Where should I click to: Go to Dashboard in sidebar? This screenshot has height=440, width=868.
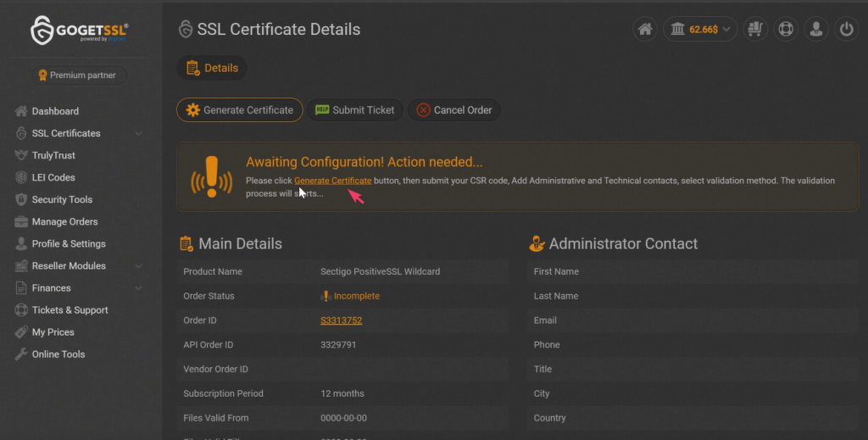point(55,111)
